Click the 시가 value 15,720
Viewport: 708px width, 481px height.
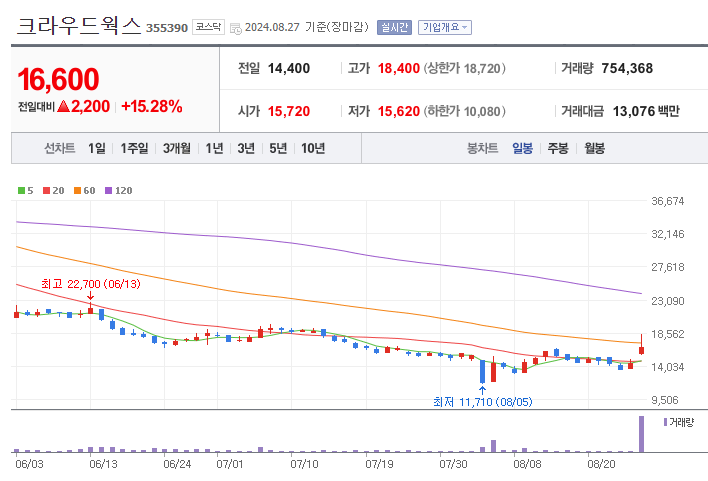tap(289, 111)
